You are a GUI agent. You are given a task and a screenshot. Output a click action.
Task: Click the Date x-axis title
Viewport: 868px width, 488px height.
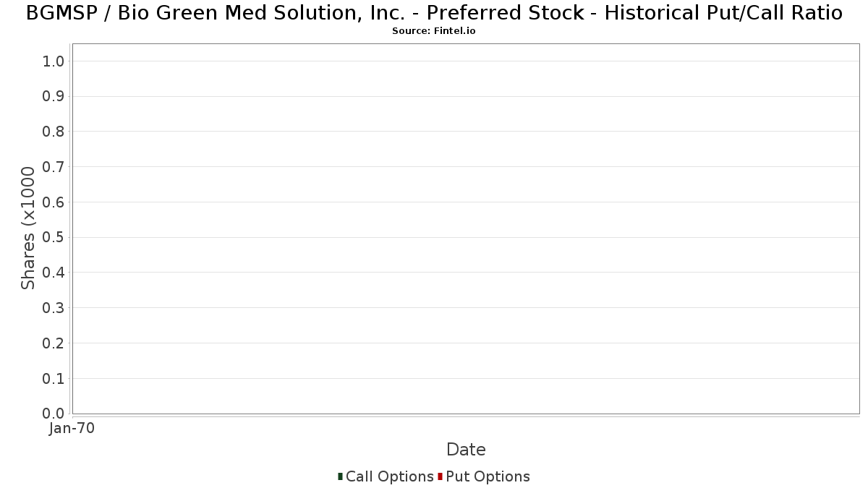click(466, 450)
